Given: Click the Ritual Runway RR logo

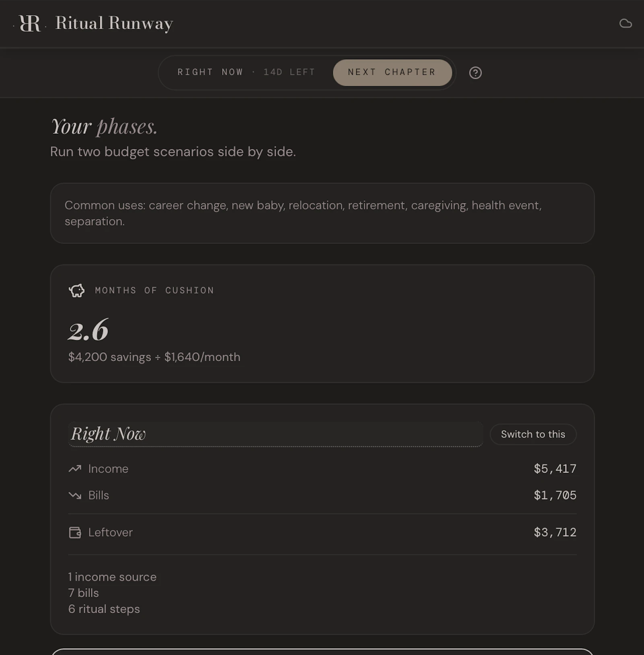Looking at the screenshot, I should (x=30, y=23).
